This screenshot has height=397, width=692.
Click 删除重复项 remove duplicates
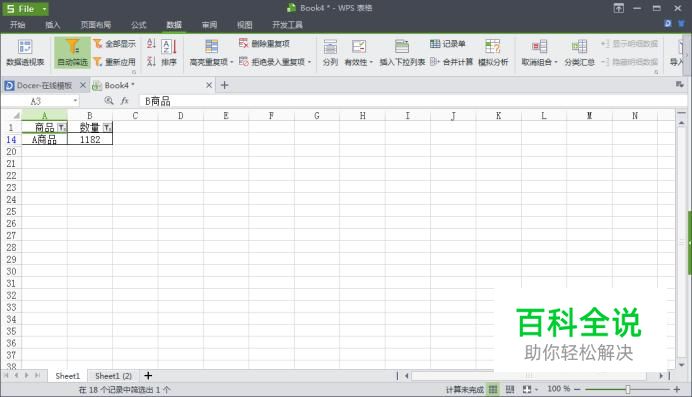click(x=264, y=43)
